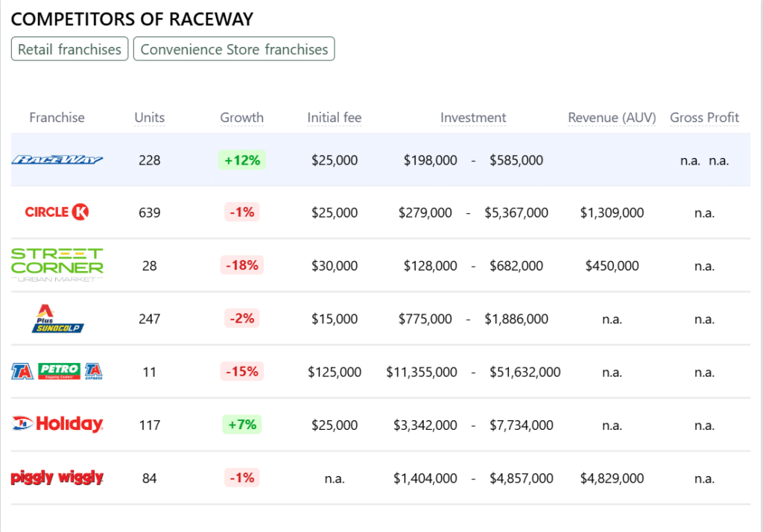Click the $450,000 revenue value
The height and width of the screenshot is (532, 763).
(612, 266)
